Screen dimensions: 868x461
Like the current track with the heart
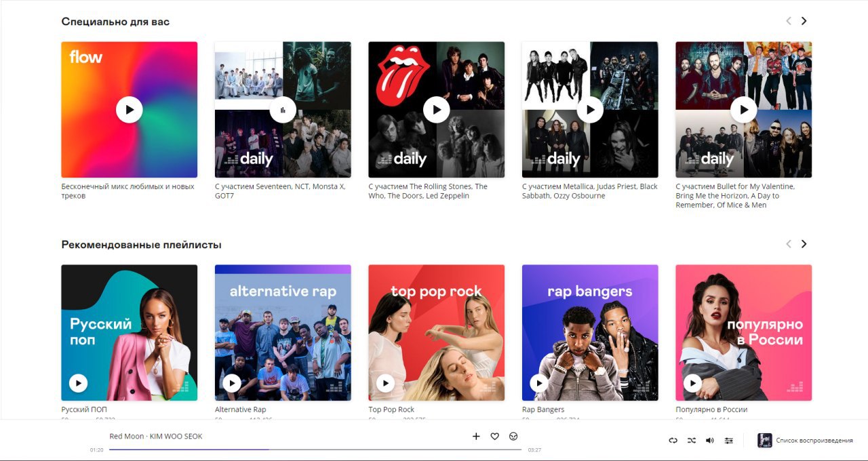point(495,437)
